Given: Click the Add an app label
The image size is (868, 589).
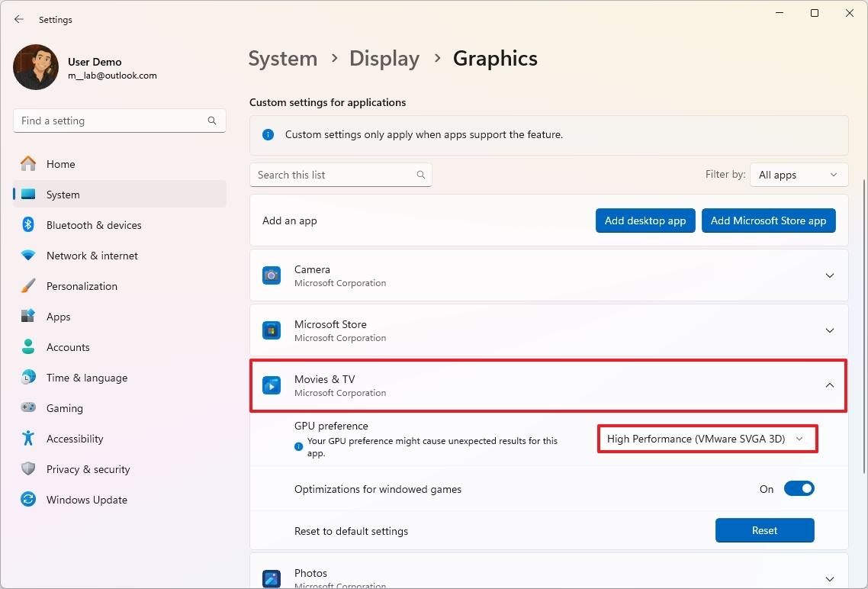Looking at the screenshot, I should coord(290,220).
